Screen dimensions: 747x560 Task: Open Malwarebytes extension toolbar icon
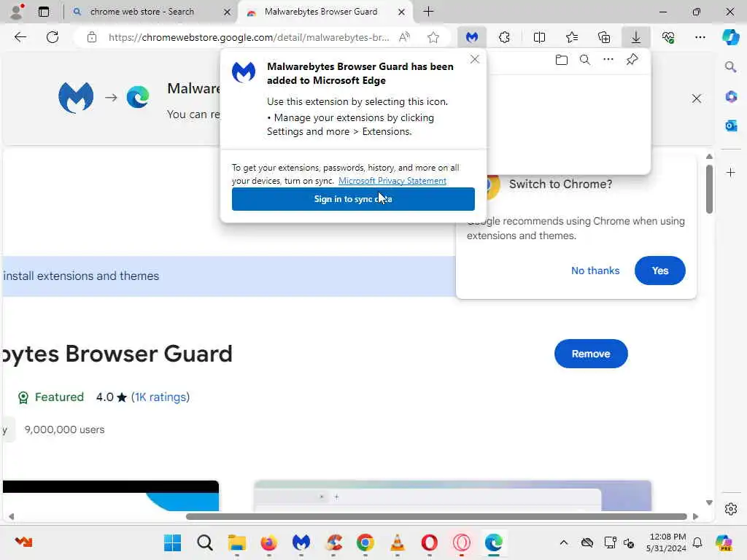point(472,37)
